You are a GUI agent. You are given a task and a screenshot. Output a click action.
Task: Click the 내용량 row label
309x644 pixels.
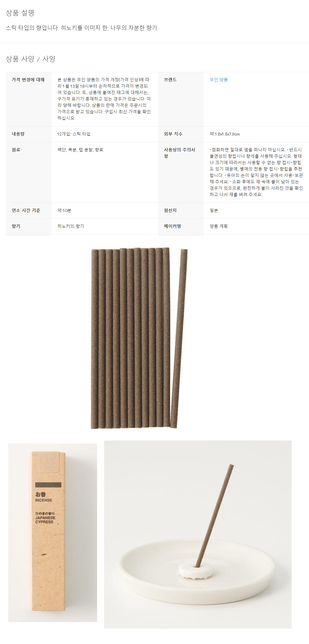coord(18,134)
